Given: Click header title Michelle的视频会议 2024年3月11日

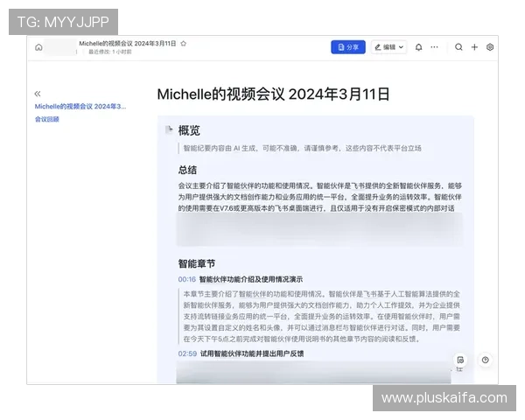Looking at the screenshot, I should click(128, 44).
